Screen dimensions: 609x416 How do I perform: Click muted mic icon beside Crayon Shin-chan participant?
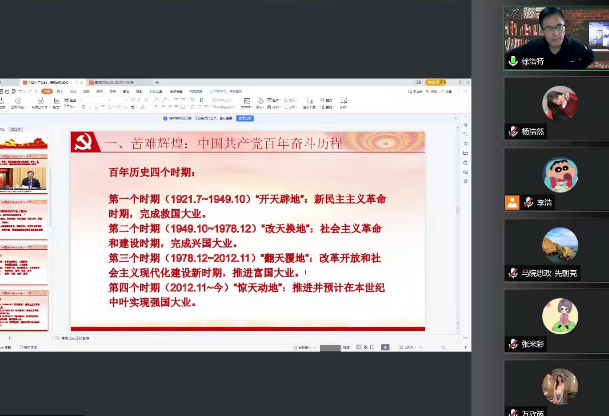pyautogui.click(x=528, y=202)
